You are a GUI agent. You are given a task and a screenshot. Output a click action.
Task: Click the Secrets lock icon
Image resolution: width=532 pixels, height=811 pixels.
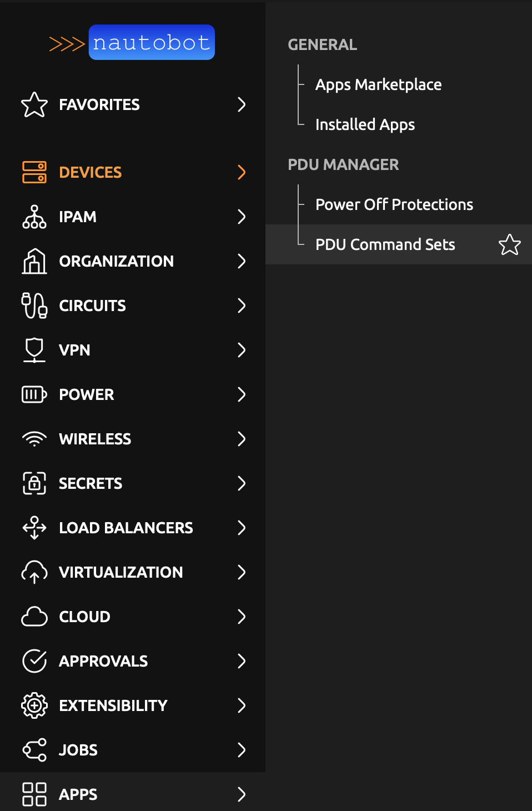[x=34, y=483]
